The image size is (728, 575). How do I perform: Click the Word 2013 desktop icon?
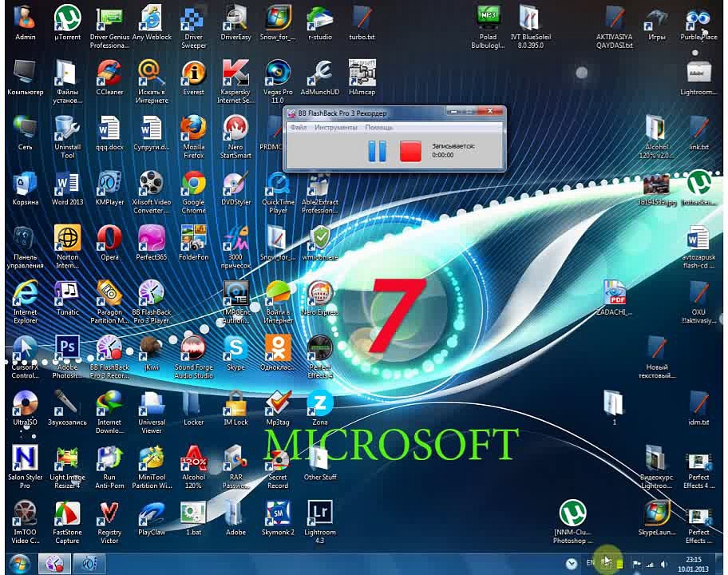(x=67, y=188)
